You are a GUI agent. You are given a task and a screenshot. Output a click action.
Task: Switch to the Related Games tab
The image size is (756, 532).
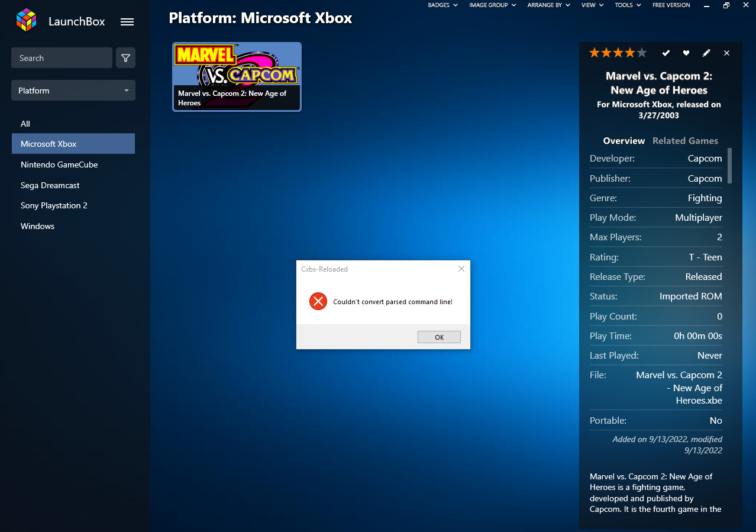click(x=685, y=141)
